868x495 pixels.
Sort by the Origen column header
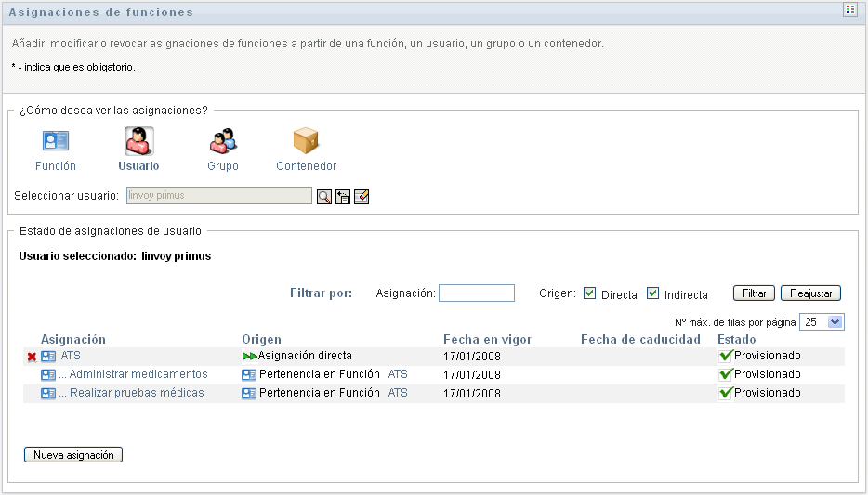(x=261, y=339)
